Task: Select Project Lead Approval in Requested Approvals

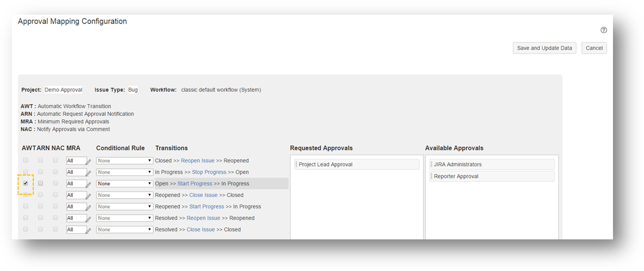Action: [357, 164]
